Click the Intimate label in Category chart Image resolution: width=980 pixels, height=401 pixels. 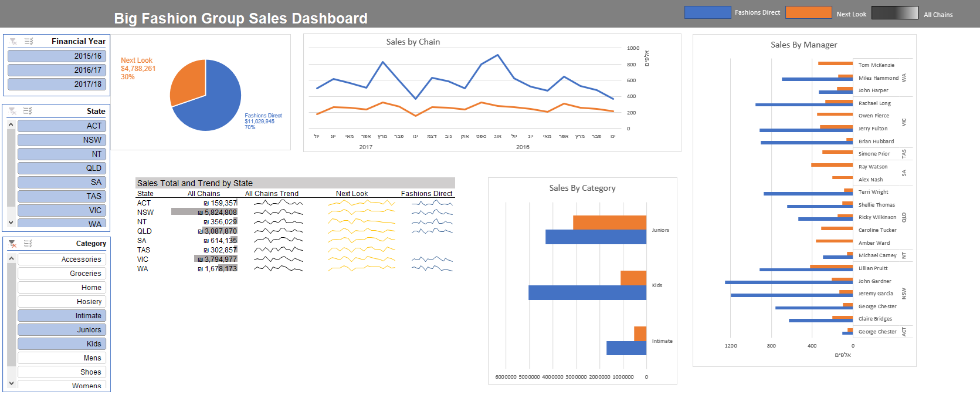[x=662, y=341]
